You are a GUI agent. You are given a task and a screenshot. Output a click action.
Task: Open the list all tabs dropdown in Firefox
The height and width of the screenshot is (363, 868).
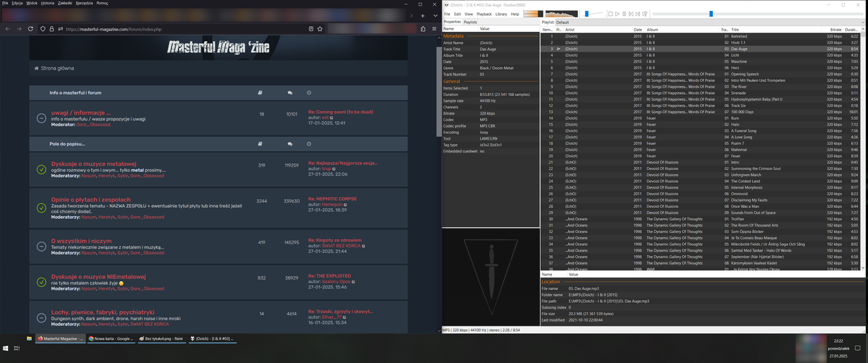(x=434, y=15)
